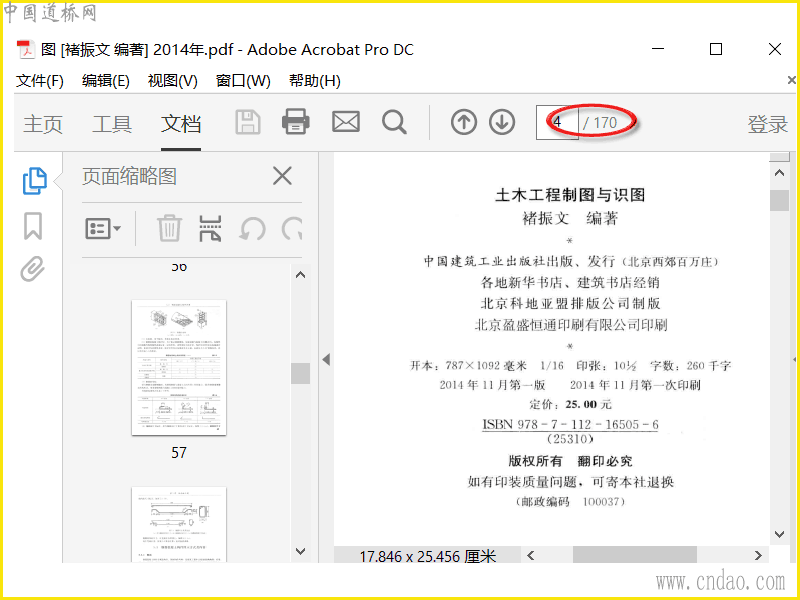Click the 定价: 25.00 元 text
The image size is (800, 600).
pyautogui.click(x=570, y=405)
